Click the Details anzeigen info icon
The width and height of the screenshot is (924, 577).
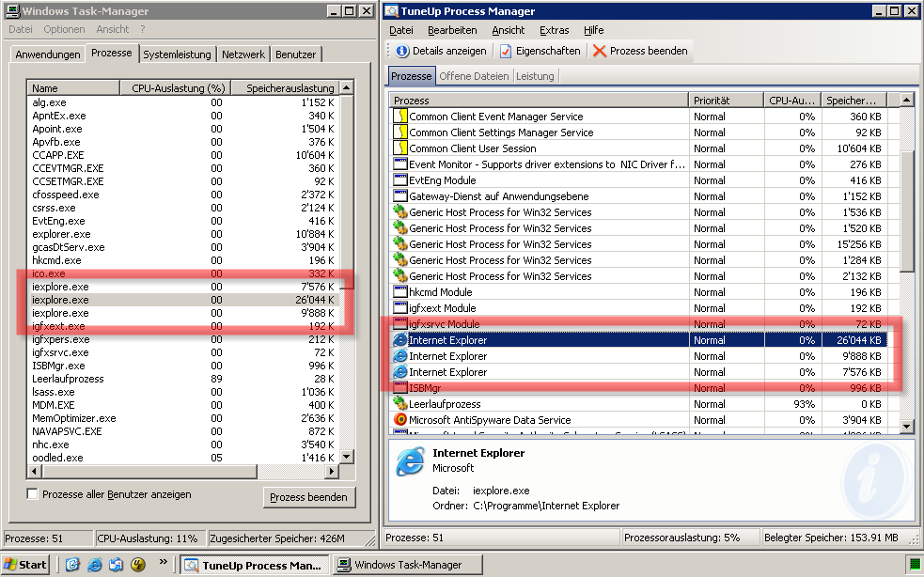coord(402,52)
